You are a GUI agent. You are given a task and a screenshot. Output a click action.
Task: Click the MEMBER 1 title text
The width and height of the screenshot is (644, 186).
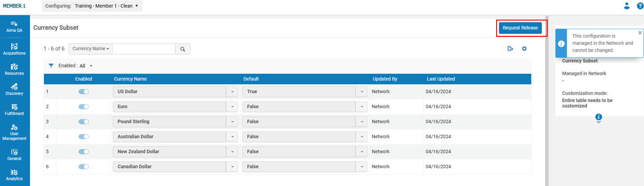[x=14, y=6]
